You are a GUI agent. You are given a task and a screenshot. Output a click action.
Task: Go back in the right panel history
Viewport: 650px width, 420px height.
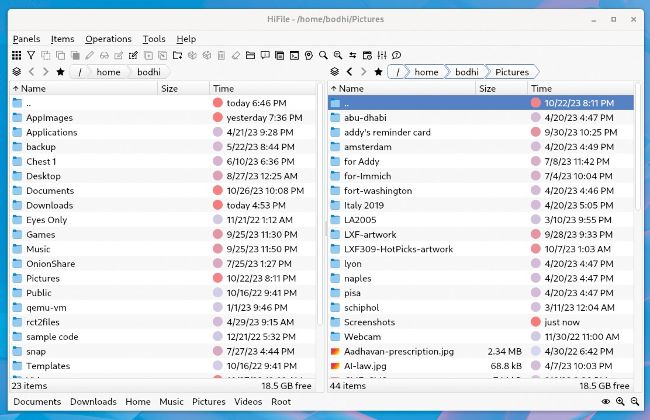(349, 72)
